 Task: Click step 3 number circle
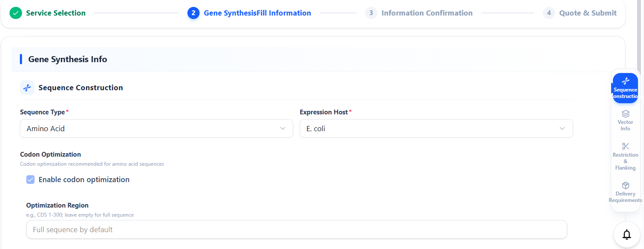pos(371,13)
